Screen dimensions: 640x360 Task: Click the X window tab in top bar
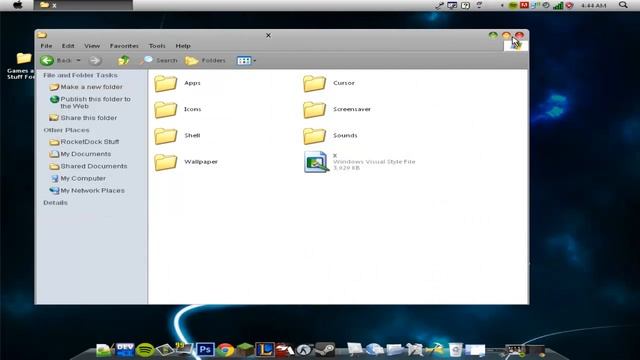(83, 5)
